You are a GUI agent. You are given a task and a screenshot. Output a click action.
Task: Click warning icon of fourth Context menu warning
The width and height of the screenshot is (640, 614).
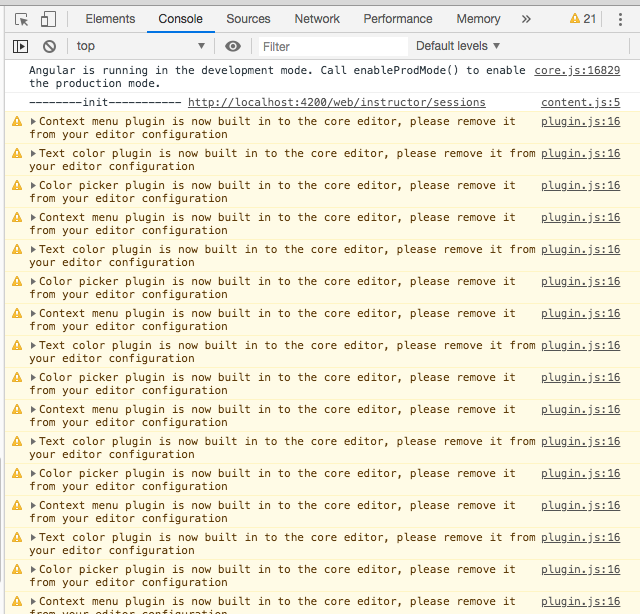tap(17, 409)
